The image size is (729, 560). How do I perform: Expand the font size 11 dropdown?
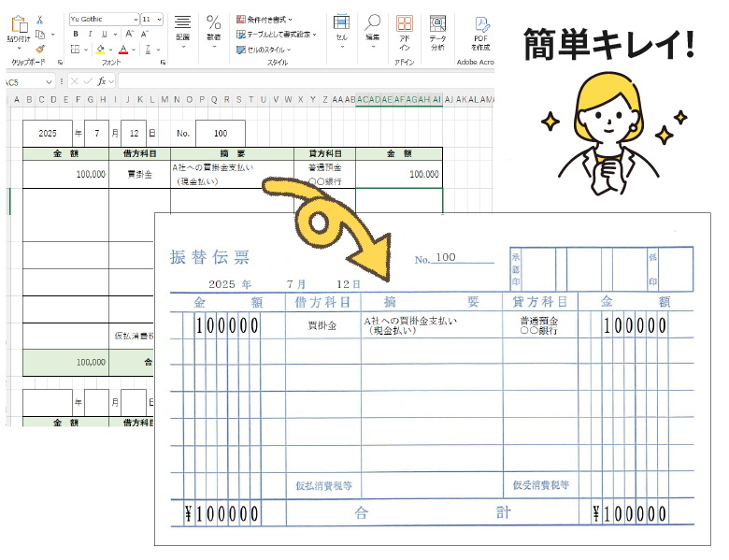[159, 19]
